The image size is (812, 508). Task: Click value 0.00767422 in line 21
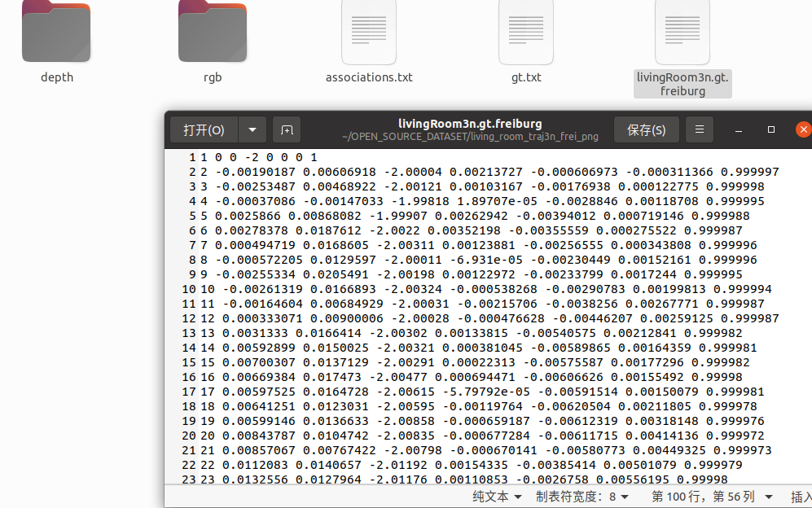pyautogui.click(x=340, y=450)
